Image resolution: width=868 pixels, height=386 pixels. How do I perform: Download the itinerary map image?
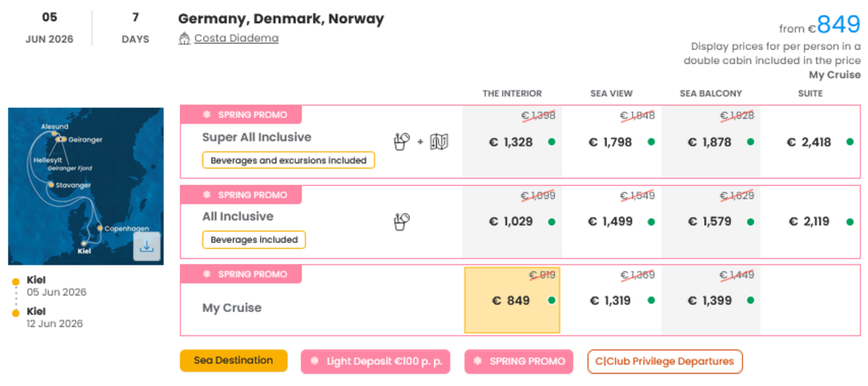(x=147, y=247)
